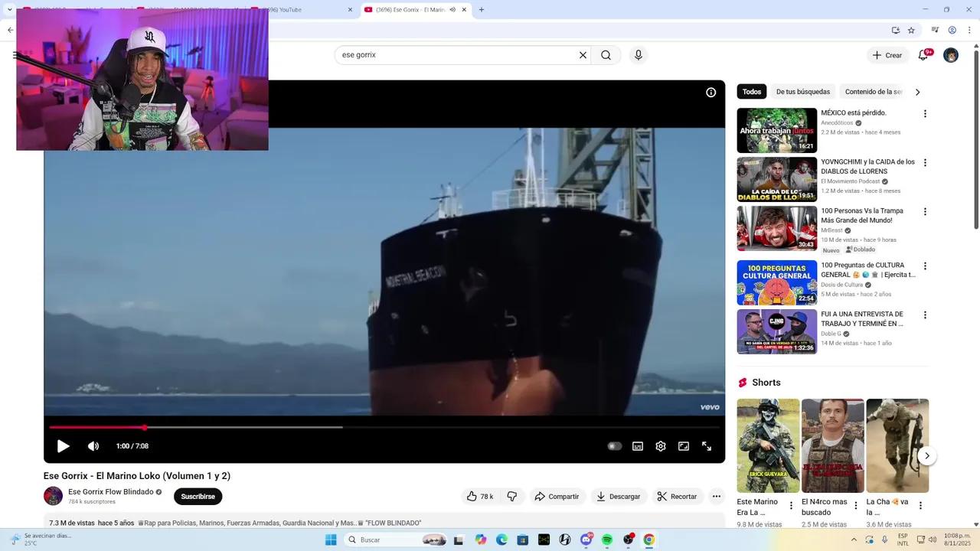The image size is (980, 551).
Task: Search with voice microphone
Action: [x=639, y=55]
